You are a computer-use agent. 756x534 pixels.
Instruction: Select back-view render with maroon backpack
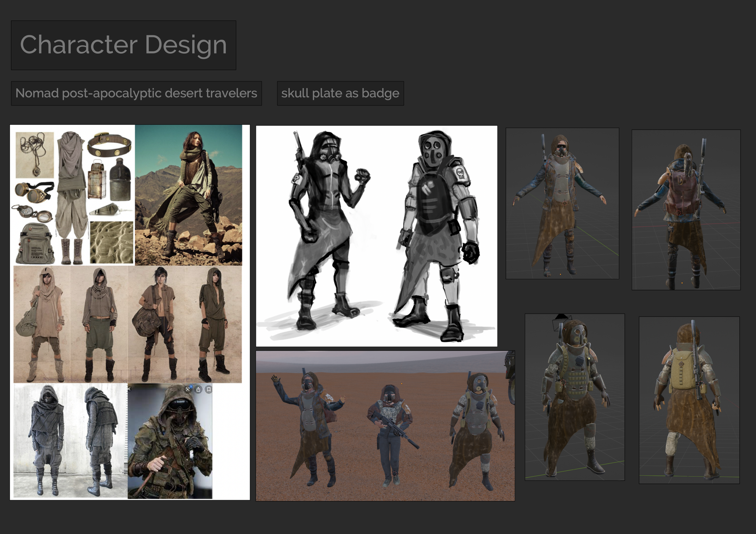pos(686,210)
